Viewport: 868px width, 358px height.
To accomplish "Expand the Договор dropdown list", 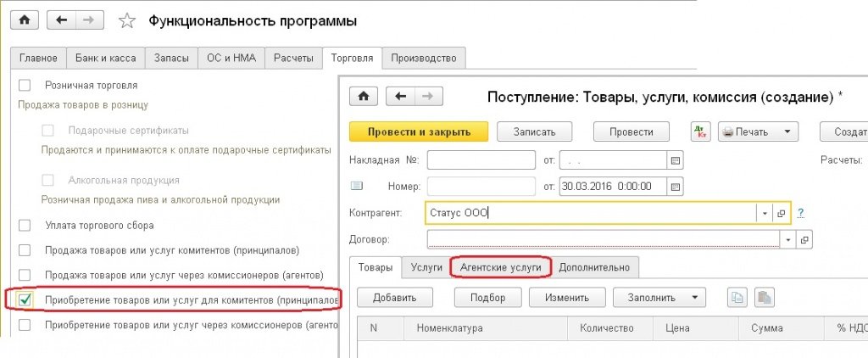I will pos(788,240).
